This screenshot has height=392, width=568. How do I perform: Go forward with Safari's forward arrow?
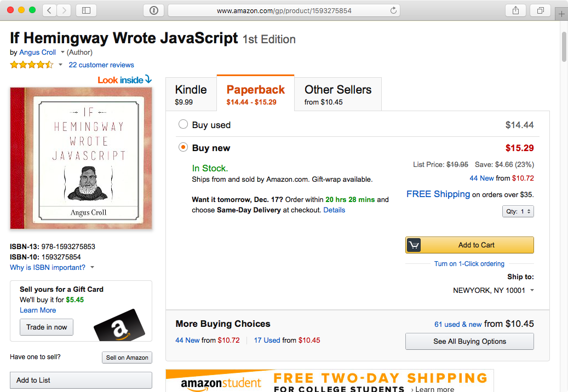pyautogui.click(x=64, y=10)
